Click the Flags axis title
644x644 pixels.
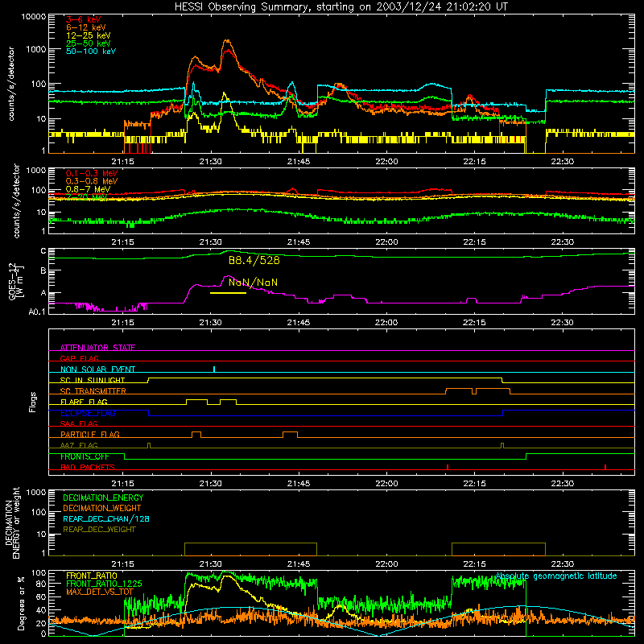coord(33,402)
